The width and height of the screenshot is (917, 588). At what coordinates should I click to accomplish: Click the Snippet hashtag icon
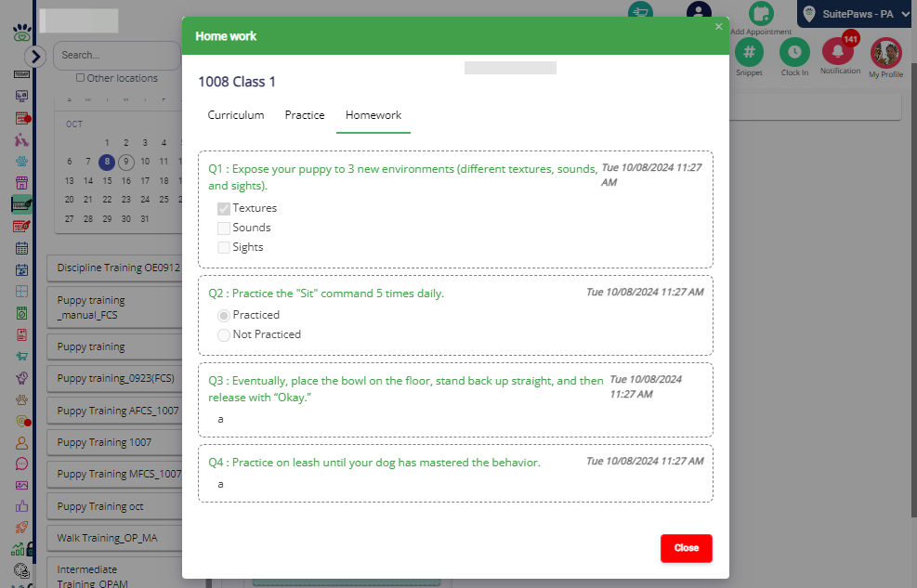click(749, 53)
